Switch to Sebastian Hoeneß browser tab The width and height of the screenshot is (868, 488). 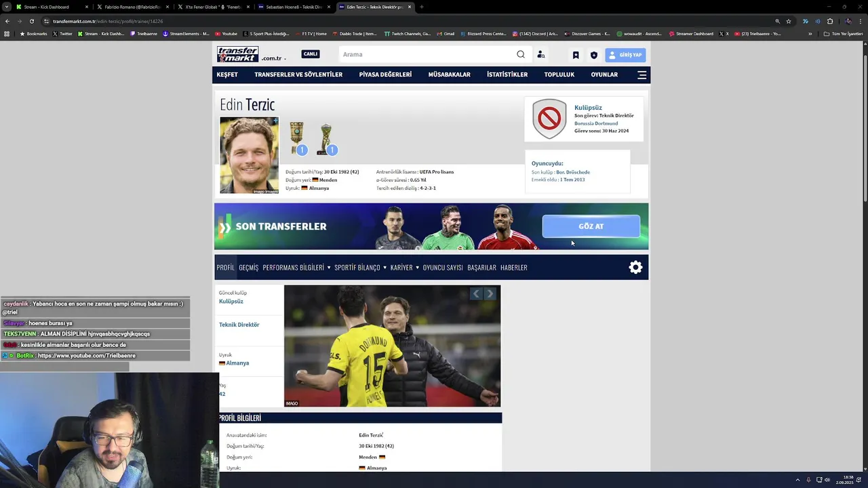pyautogui.click(x=294, y=7)
